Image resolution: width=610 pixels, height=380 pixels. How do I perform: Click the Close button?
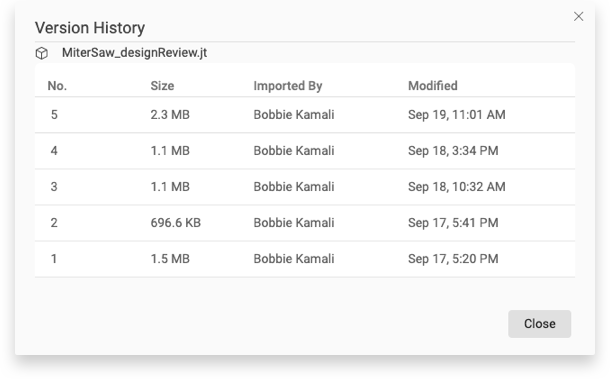539,324
